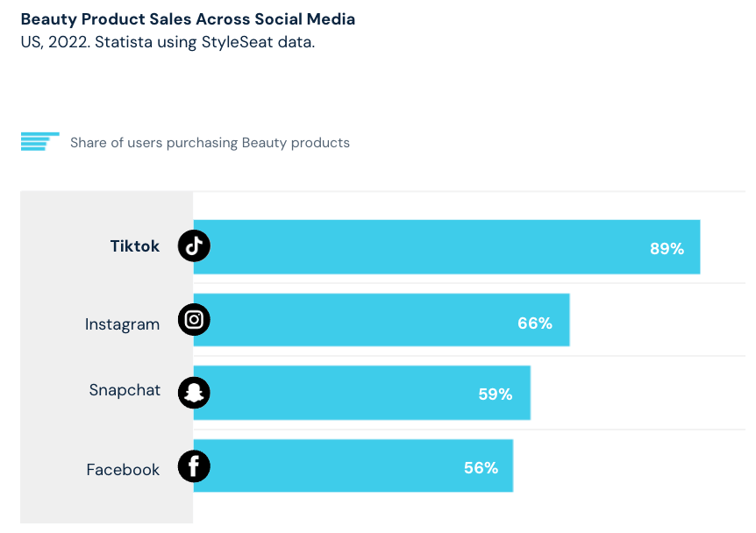This screenshot has width=756, height=533.
Task: Click the TikTok logo icon
Action: [x=194, y=245]
